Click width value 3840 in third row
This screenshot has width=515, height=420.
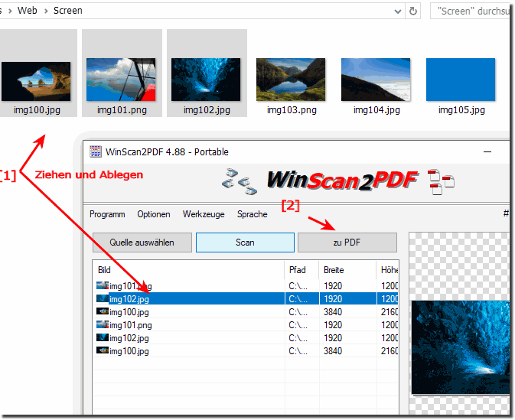(333, 312)
